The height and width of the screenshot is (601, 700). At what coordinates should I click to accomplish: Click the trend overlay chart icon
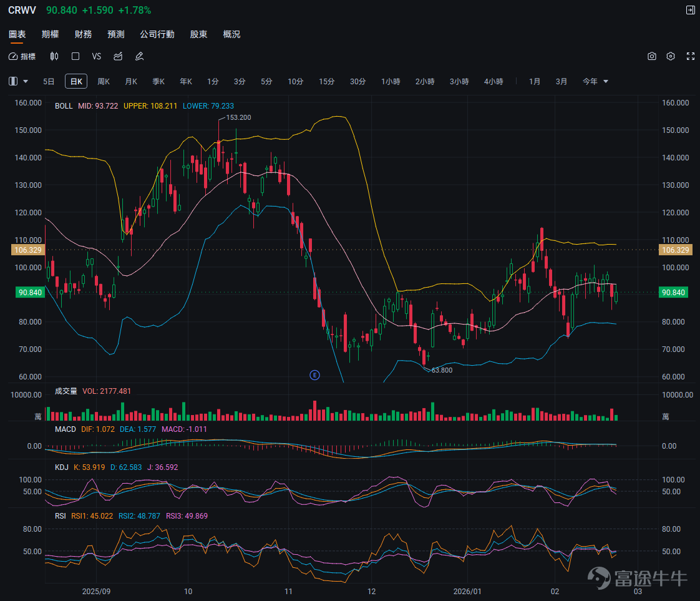[x=118, y=56]
